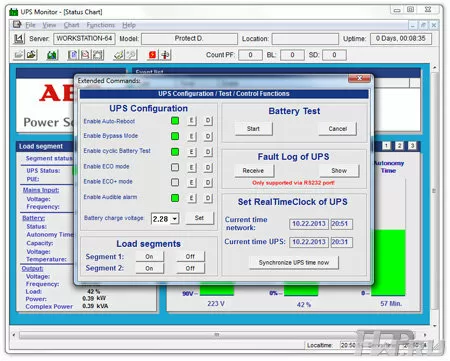Click E button for Enable Bypass Mode
Viewport: 450px width, 361px height.
191,136
